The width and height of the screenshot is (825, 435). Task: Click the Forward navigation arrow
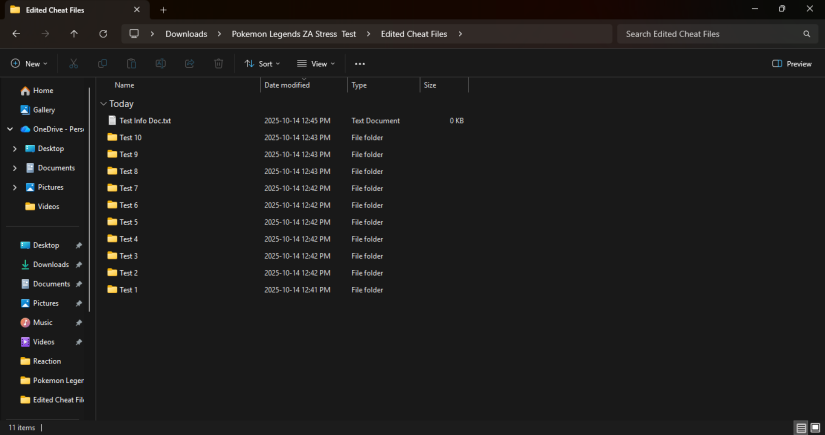45,34
